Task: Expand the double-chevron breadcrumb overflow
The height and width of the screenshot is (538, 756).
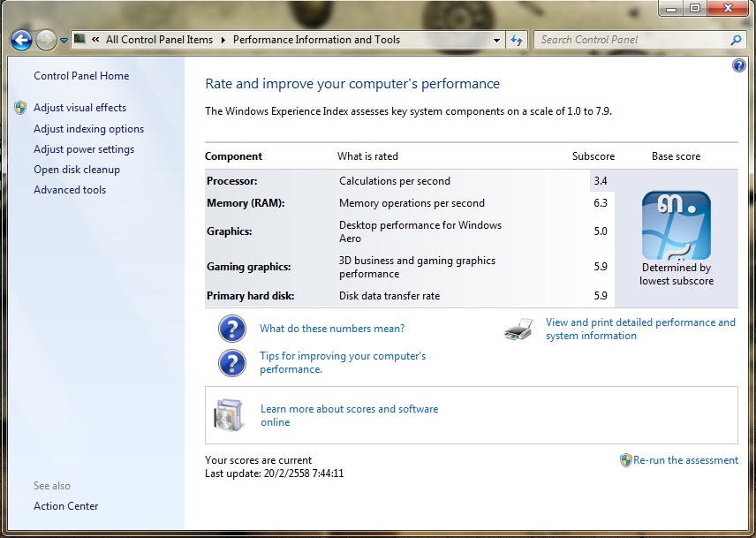Action: pos(95,40)
